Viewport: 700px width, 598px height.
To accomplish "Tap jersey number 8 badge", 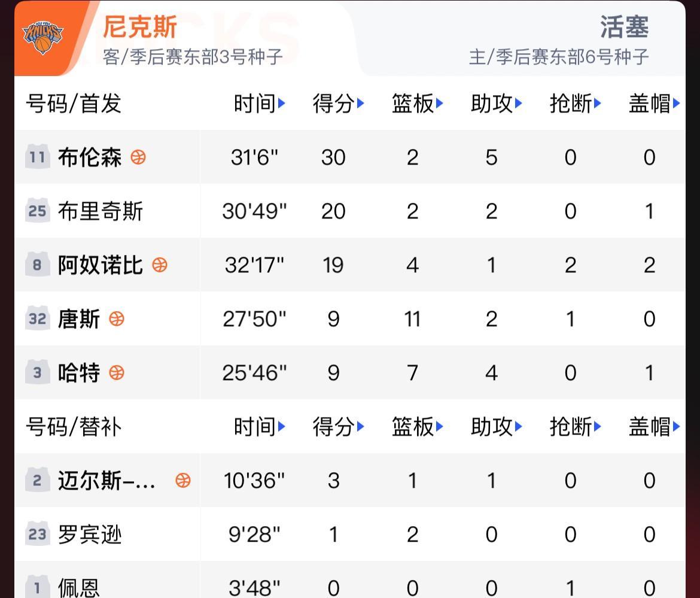I will [x=38, y=265].
